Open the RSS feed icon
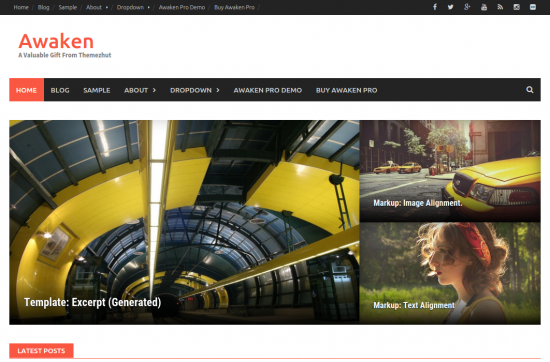 [500, 7]
